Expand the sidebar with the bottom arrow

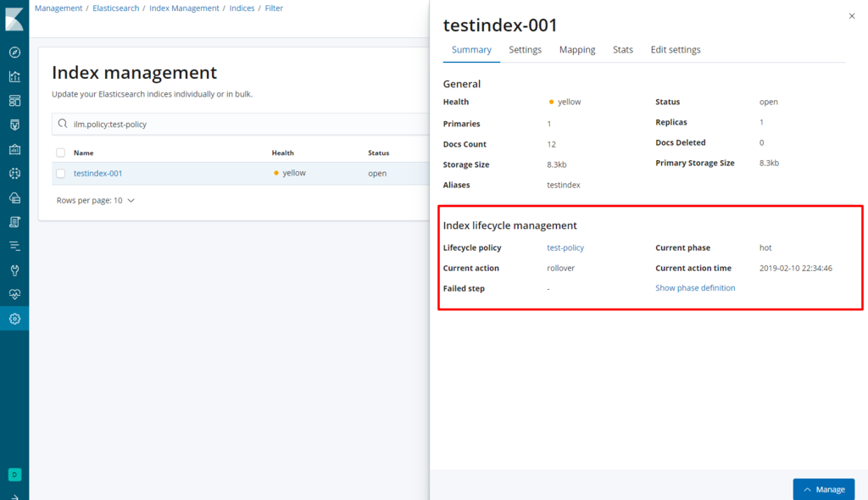click(x=15, y=497)
